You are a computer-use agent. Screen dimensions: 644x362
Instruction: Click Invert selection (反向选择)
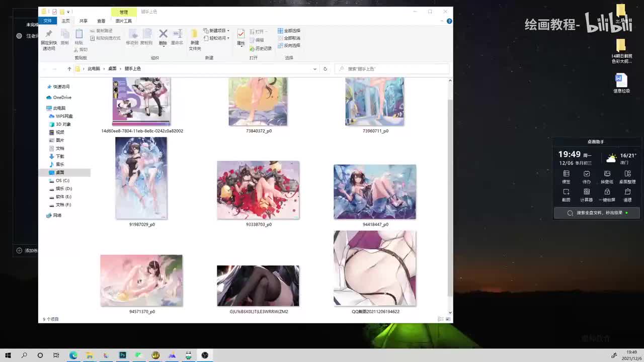coord(289,45)
